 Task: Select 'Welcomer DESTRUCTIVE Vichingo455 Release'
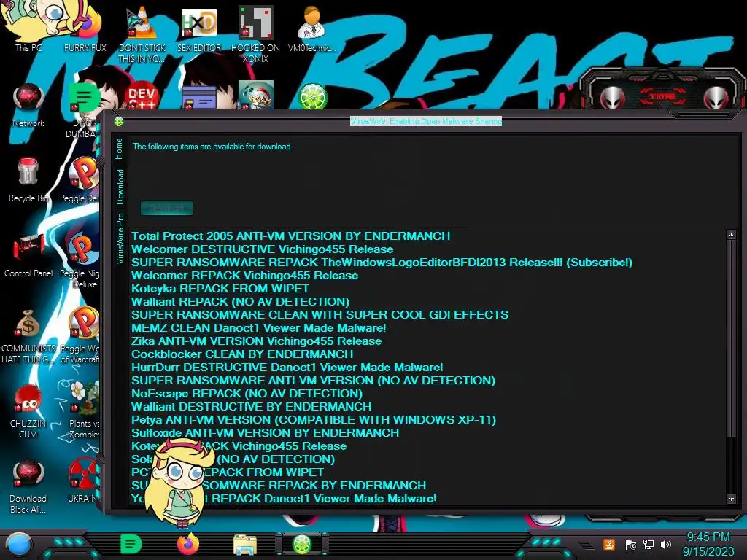tap(263, 249)
